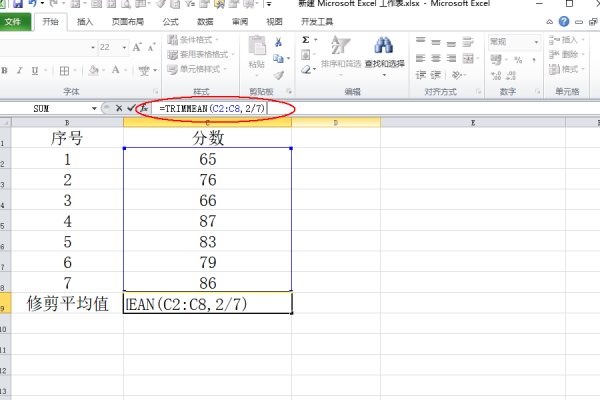Viewport: 600px width, 400px height.
Task: Open Format as Table (套用表格格式) menu
Action: [201, 54]
